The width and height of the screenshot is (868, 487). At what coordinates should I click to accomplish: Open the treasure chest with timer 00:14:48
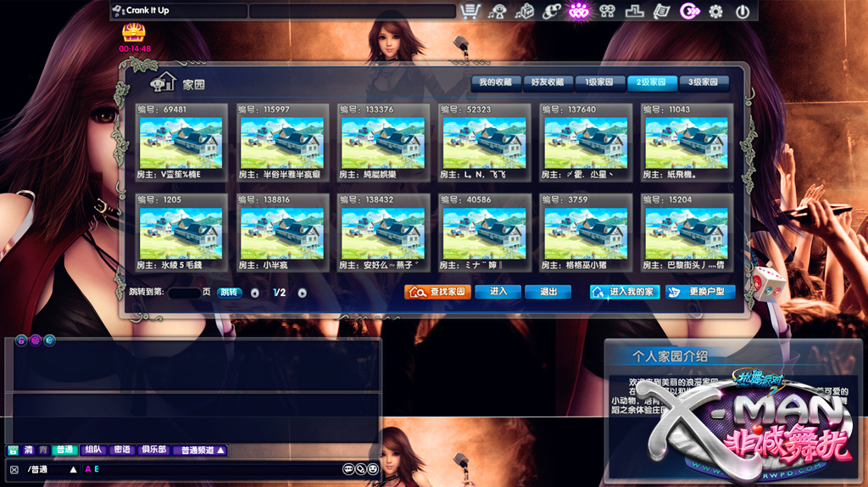pyautogui.click(x=133, y=33)
